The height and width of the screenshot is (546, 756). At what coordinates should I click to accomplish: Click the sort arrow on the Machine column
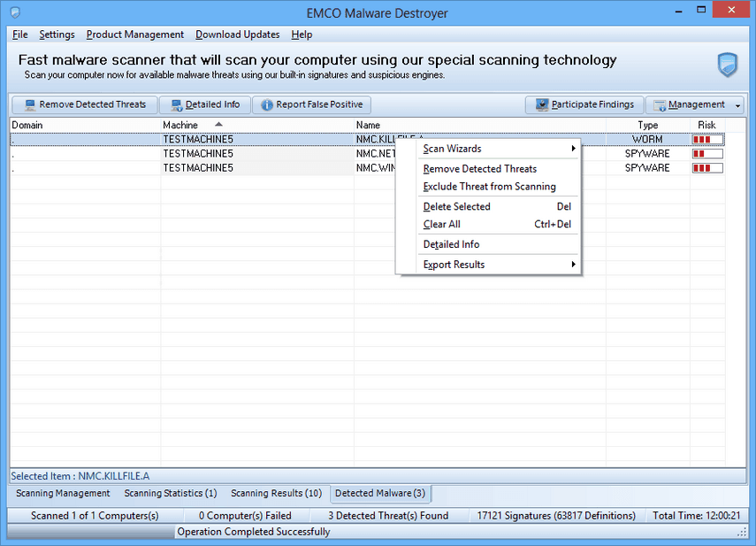point(219,125)
